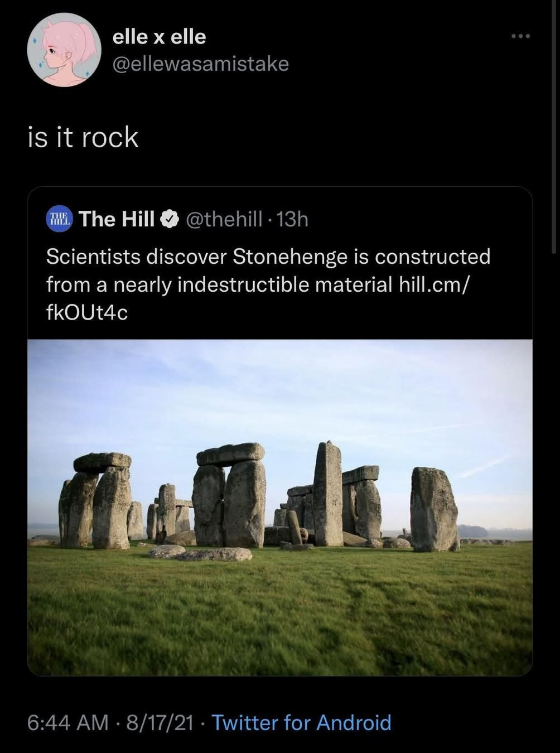The height and width of the screenshot is (753, 560).
Task: Open the 13h quoted tweet timestamp
Action: pyautogui.click(x=292, y=219)
